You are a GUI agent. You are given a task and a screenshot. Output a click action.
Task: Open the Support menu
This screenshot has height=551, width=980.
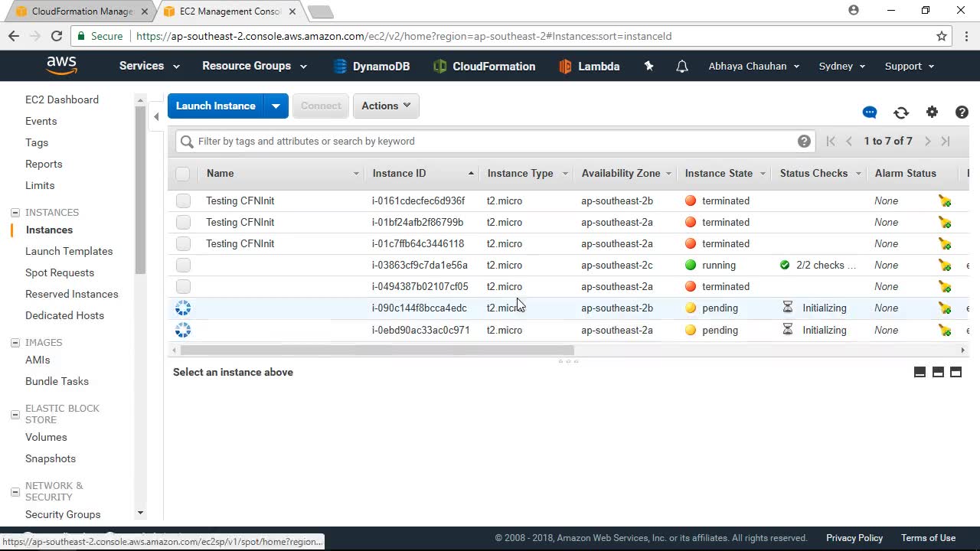(x=910, y=66)
